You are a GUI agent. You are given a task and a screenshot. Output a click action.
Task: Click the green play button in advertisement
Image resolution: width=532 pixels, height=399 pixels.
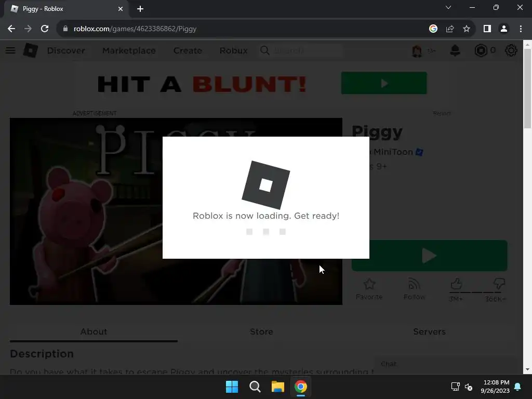[384, 83]
